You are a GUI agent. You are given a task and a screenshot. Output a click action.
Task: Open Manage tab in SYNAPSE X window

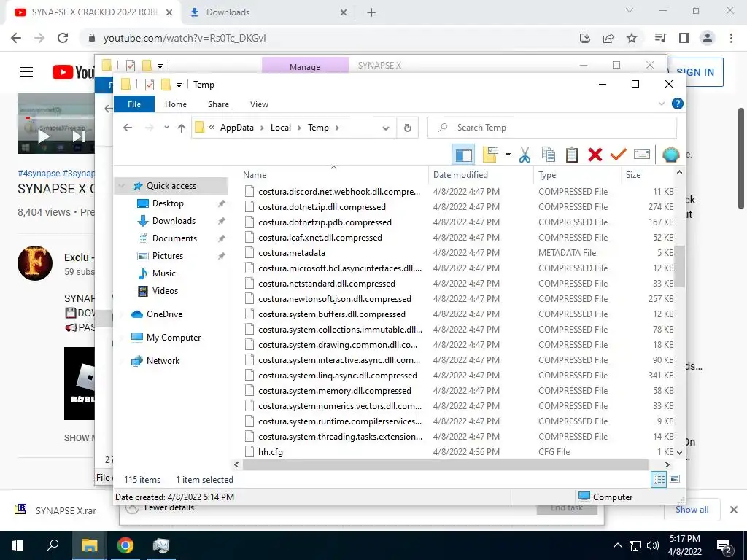pyautogui.click(x=305, y=66)
